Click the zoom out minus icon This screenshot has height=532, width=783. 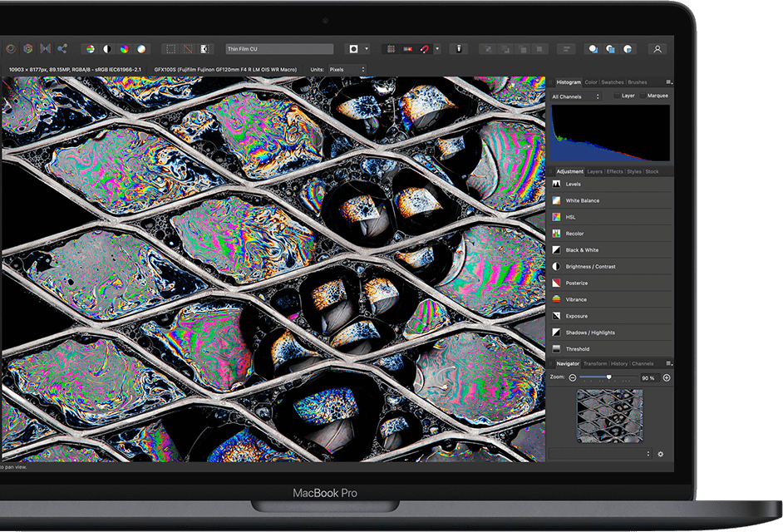coord(573,378)
